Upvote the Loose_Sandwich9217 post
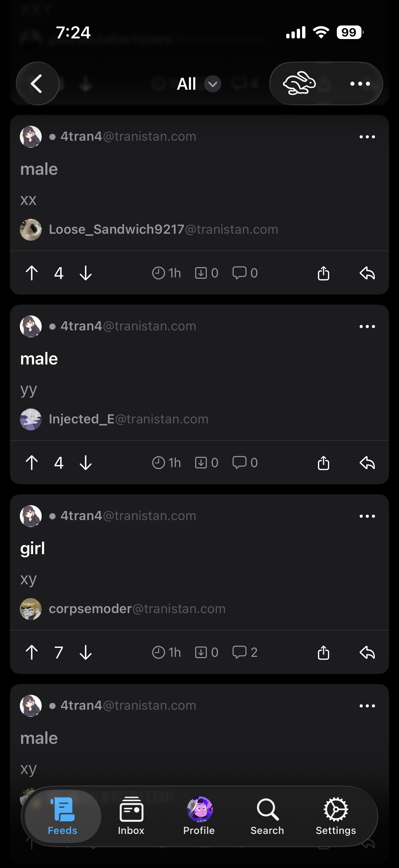 tap(32, 273)
